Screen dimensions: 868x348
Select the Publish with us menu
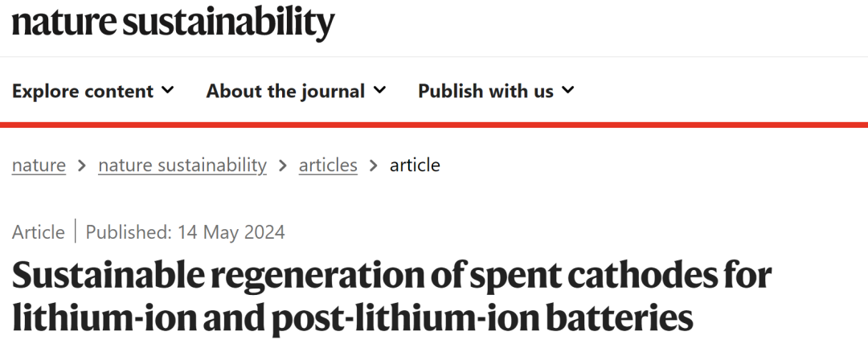coord(496,91)
